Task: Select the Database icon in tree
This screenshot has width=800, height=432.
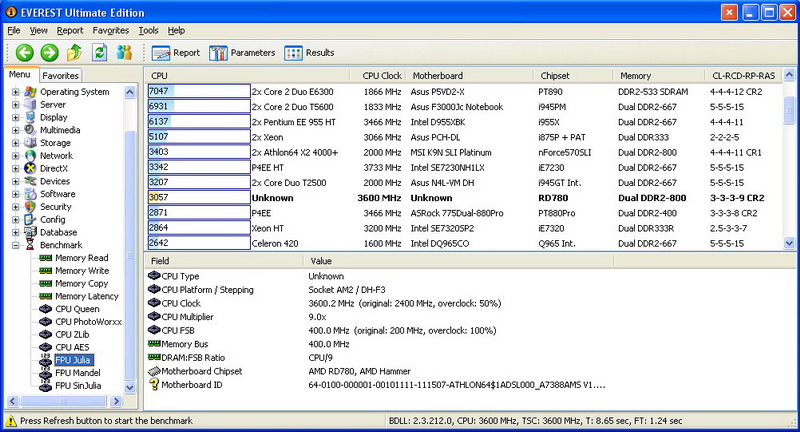Action: click(x=31, y=232)
